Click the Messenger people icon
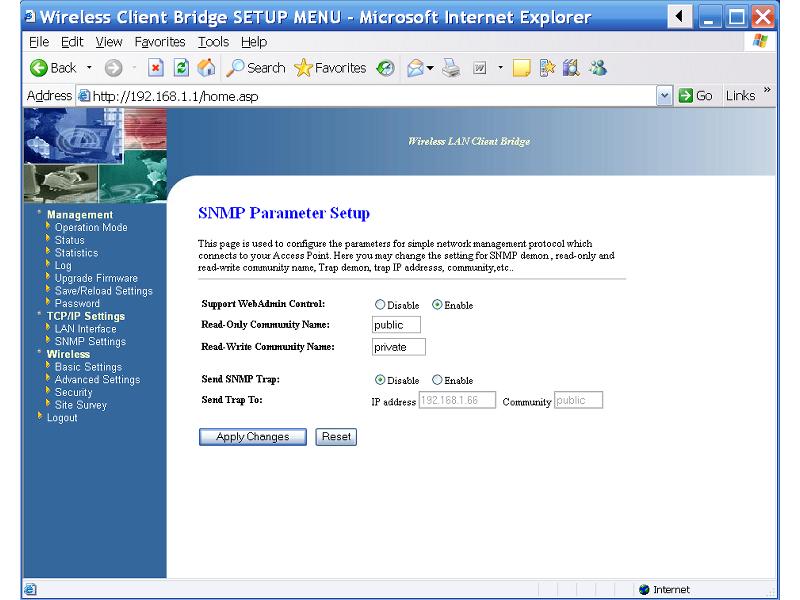800x600 pixels. pos(598,68)
